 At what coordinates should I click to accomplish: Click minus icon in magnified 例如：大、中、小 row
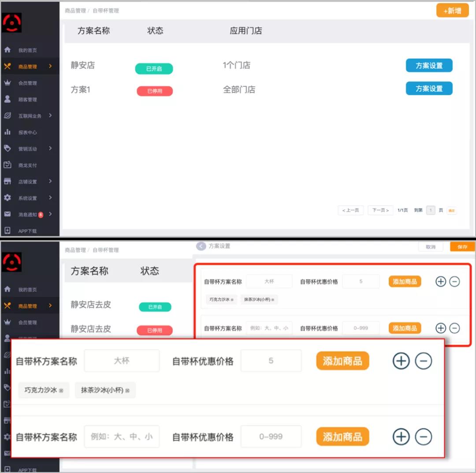(424, 436)
